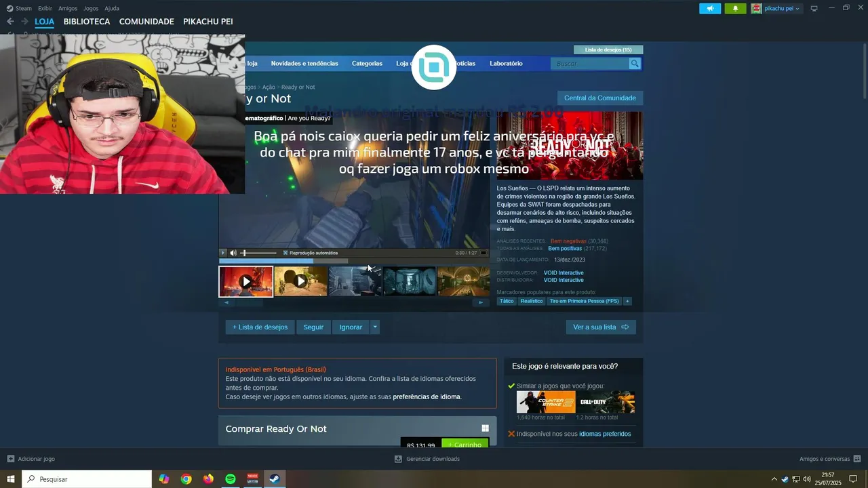Add a tag with the plus button
The height and width of the screenshot is (488, 868).
pyautogui.click(x=627, y=301)
